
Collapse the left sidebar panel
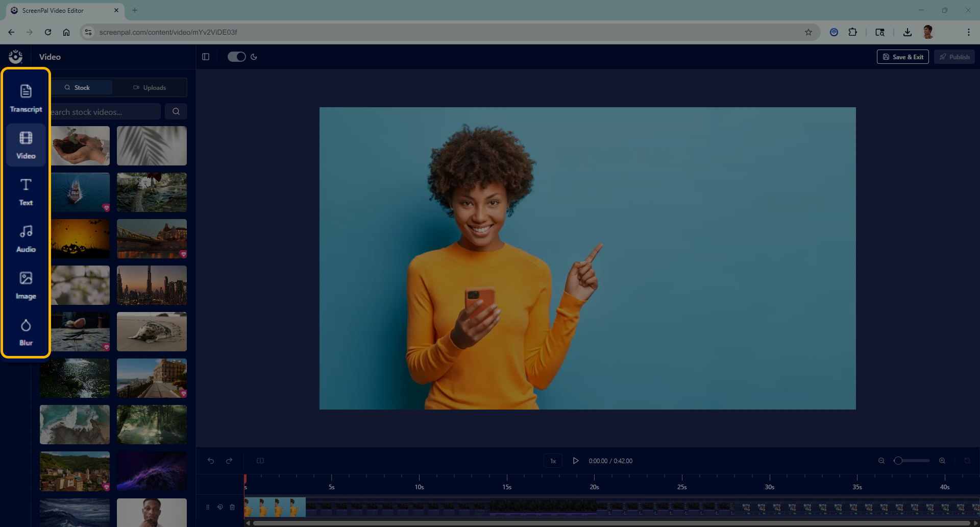(206, 57)
